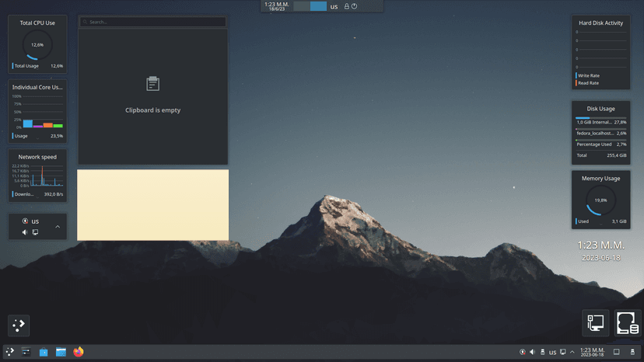Open the Fedora application launcher in taskbar
The width and height of the screenshot is (644, 362).
point(9,352)
